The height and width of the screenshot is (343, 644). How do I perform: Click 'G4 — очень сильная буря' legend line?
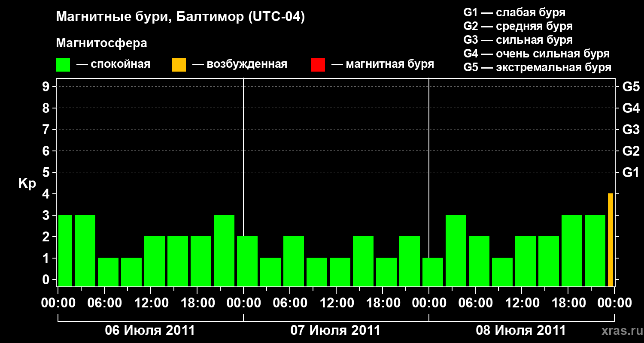(536, 54)
